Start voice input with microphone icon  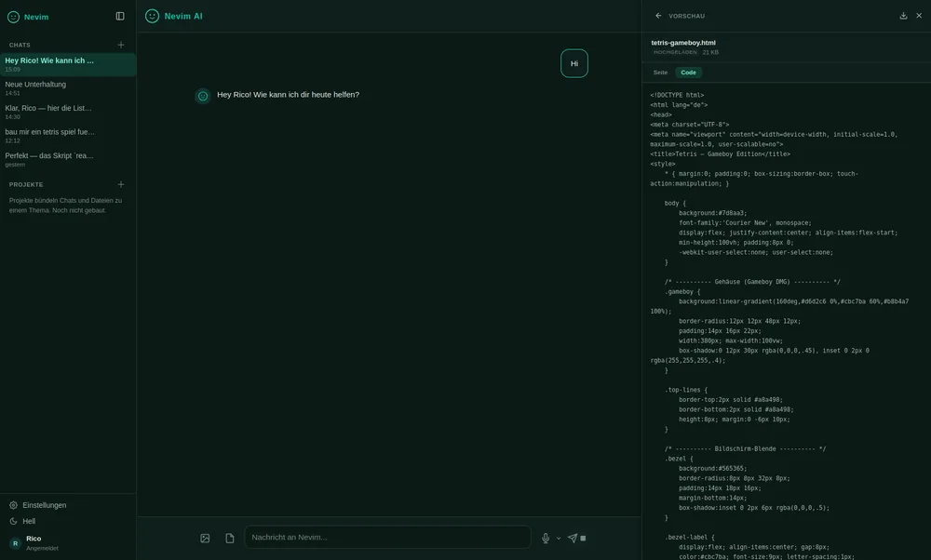click(x=546, y=538)
